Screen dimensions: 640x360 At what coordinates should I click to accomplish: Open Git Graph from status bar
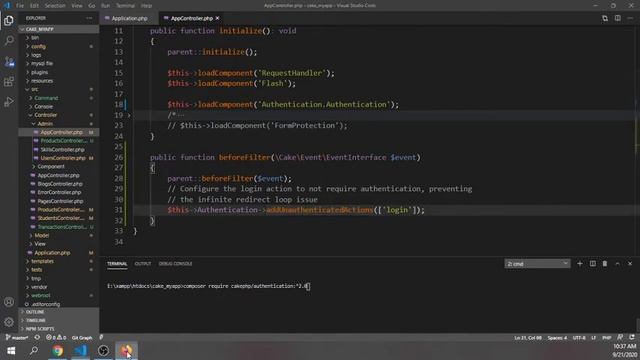click(x=82, y=338)
